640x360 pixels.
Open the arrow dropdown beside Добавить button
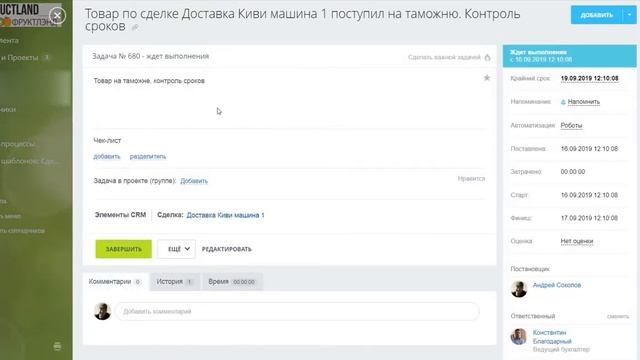click(629, 15)
